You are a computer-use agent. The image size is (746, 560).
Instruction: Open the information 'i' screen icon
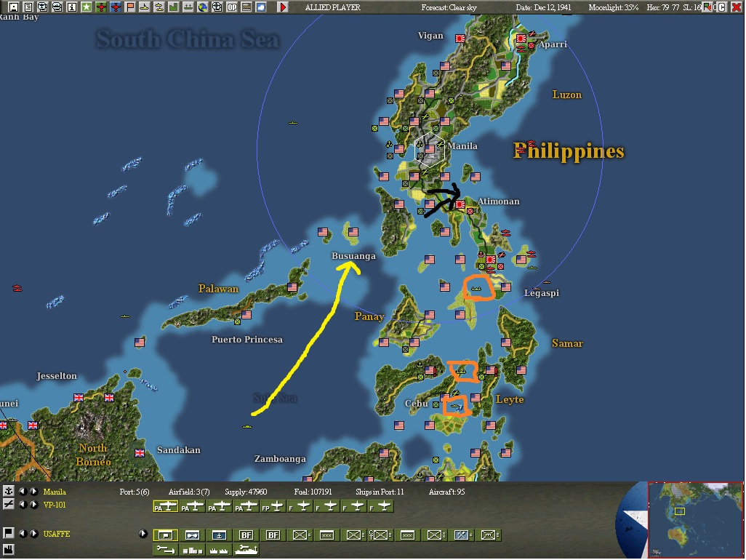72,7
